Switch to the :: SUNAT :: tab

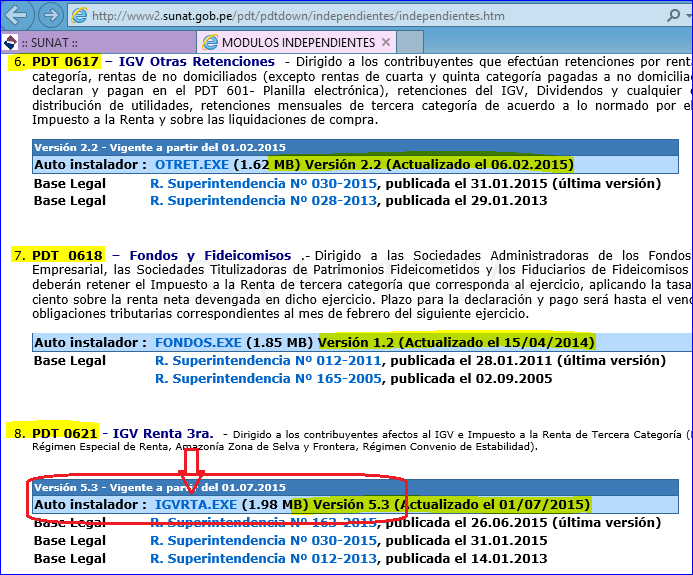tap(98, 42)
